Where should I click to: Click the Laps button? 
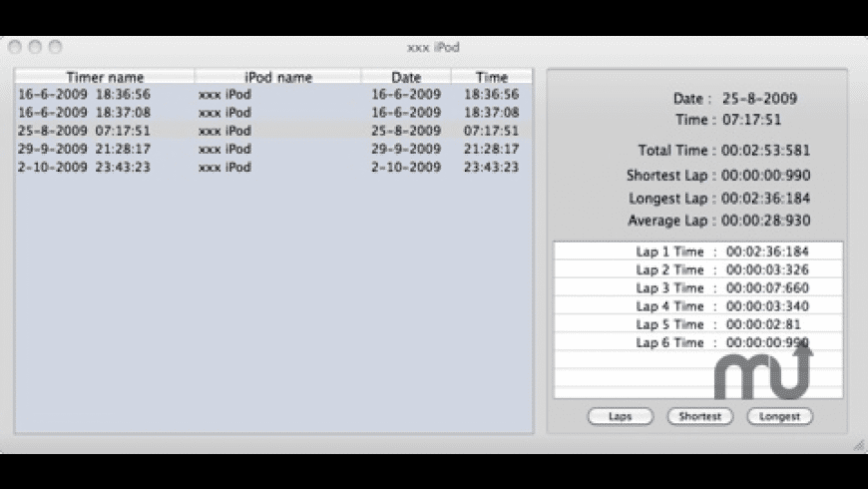tap(620, 416)
